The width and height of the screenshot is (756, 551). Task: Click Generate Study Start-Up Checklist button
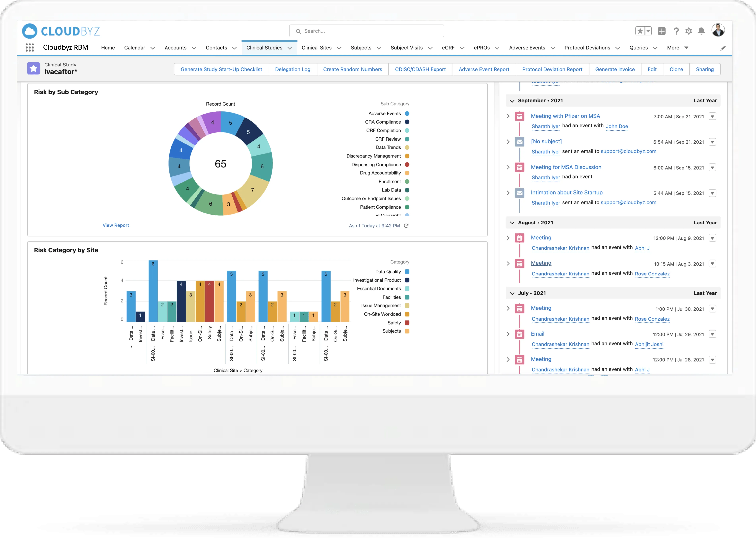tap(221, 69)
